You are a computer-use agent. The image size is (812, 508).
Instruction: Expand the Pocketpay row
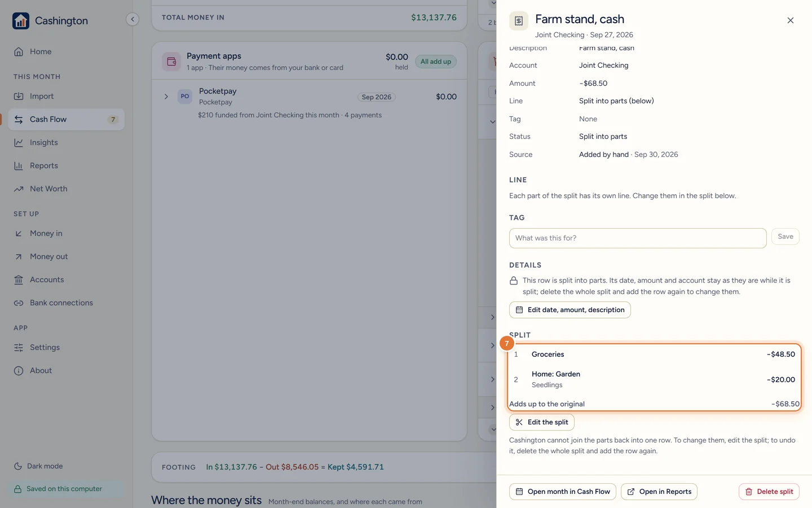tap(166, 97)
